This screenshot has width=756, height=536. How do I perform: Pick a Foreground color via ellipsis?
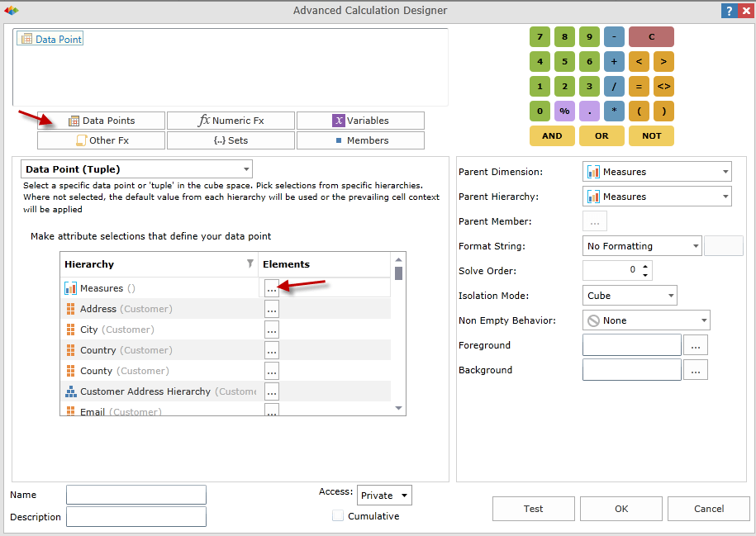point(695,345)
